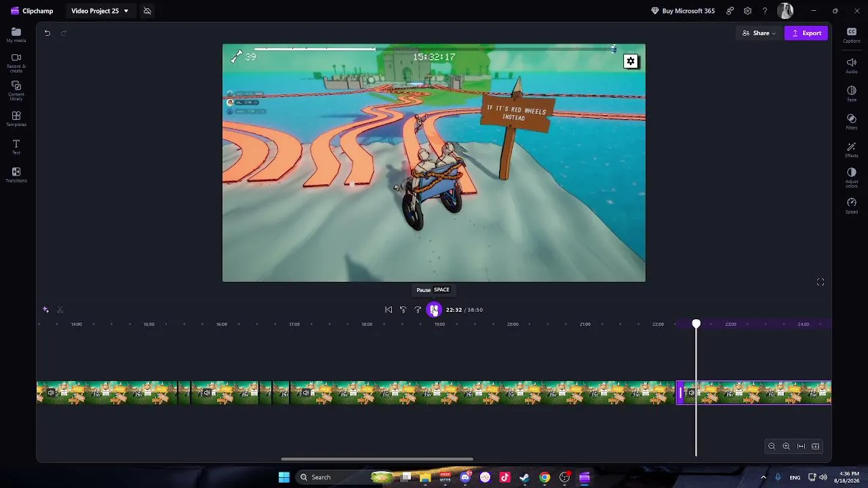Viewport: 868px width, 488px height.
Task: Export the video
Action: coord(806,33)
